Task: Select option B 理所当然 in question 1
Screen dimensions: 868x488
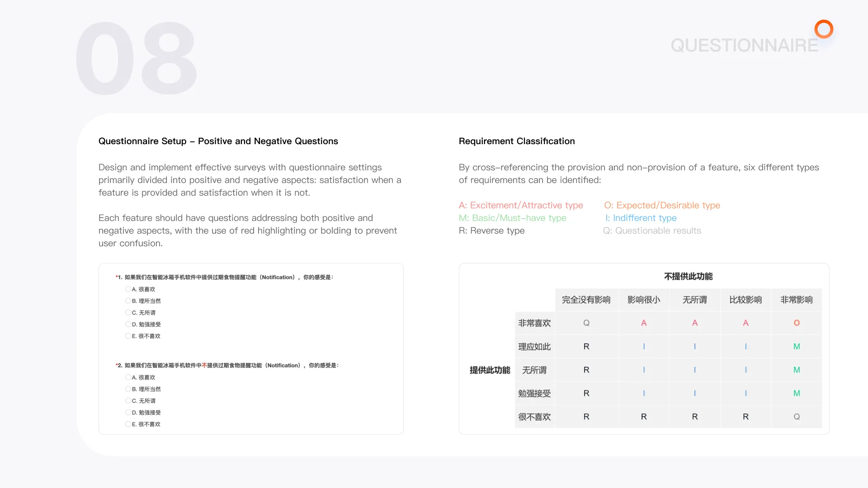Action: [x=128, y=301]
